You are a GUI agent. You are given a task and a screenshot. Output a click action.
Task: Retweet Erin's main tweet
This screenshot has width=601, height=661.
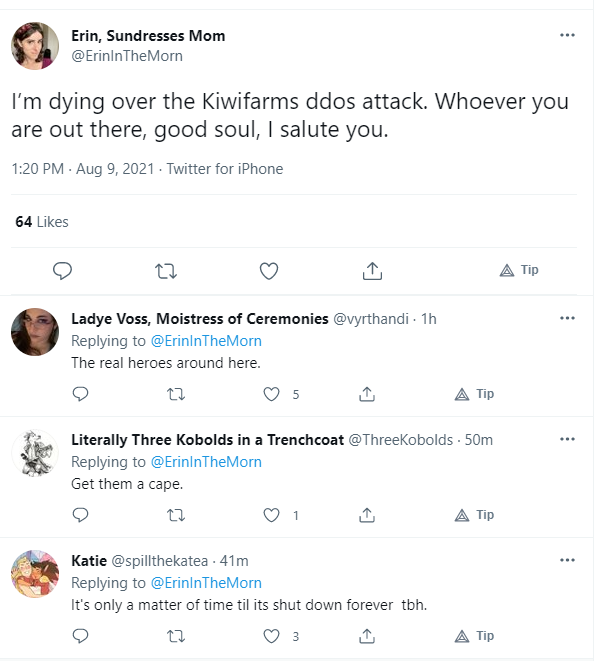coord(165,270)
